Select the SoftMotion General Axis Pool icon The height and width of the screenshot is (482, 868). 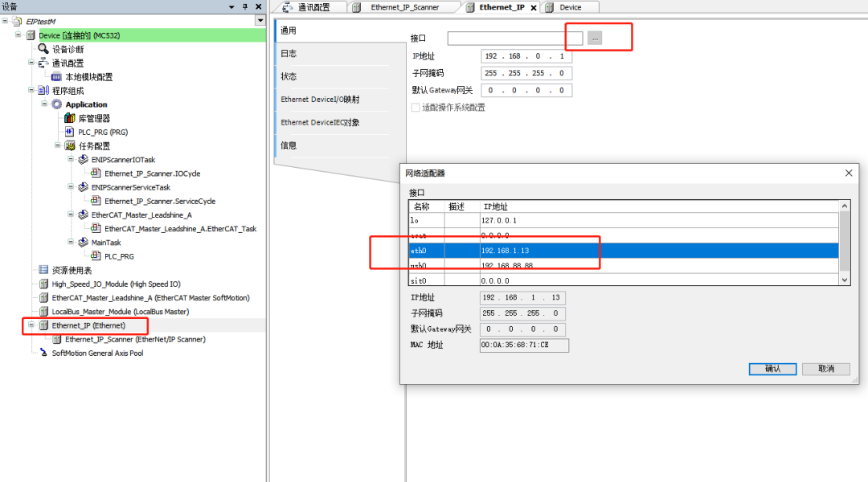[44, 352]
